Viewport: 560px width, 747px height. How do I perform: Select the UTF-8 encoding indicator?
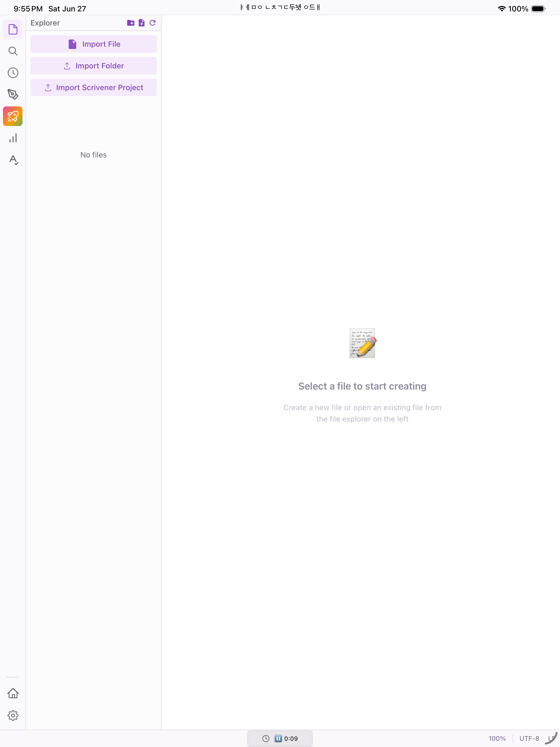pyautogui.click(x=529, y=739)
